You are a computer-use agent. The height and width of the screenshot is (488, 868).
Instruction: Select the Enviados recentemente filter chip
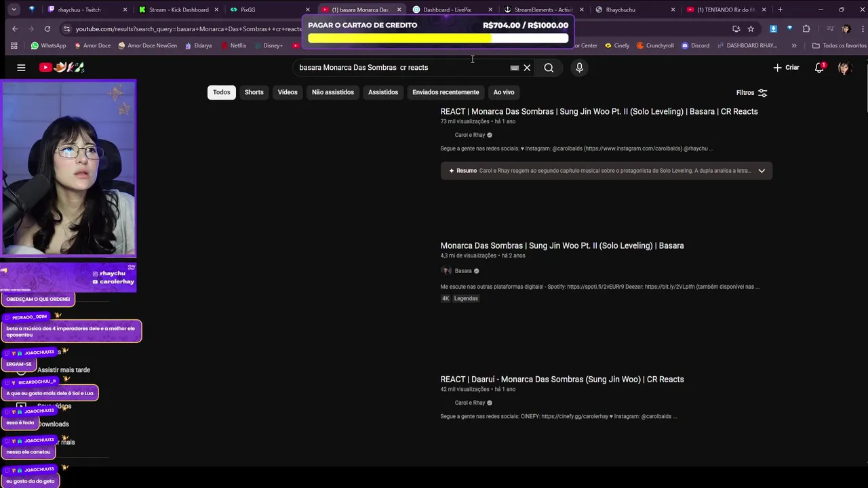point(446,92)
